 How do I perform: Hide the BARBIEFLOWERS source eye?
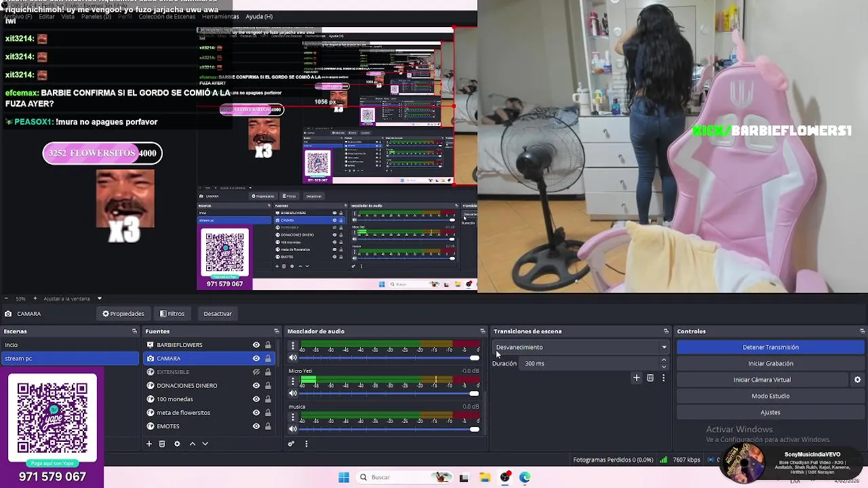point(256,345)
